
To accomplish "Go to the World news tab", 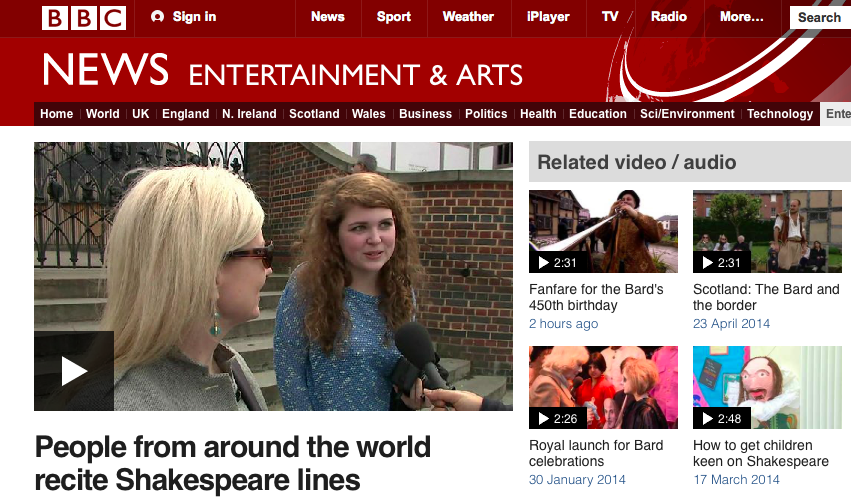I will 103,114.
